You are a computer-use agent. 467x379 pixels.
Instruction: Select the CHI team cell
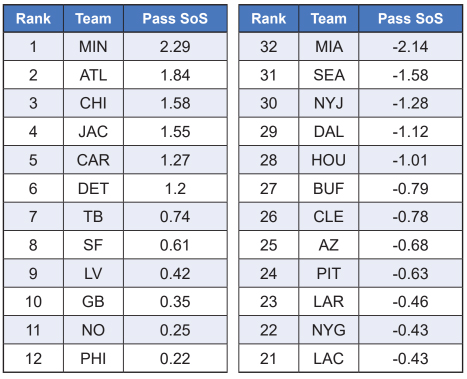tap(93, 103)
